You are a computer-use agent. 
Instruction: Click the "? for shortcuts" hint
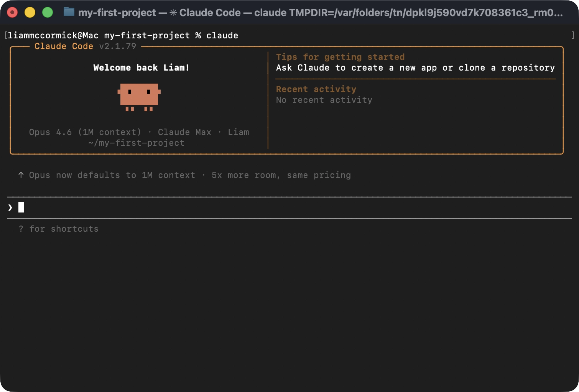click(59, 229)
